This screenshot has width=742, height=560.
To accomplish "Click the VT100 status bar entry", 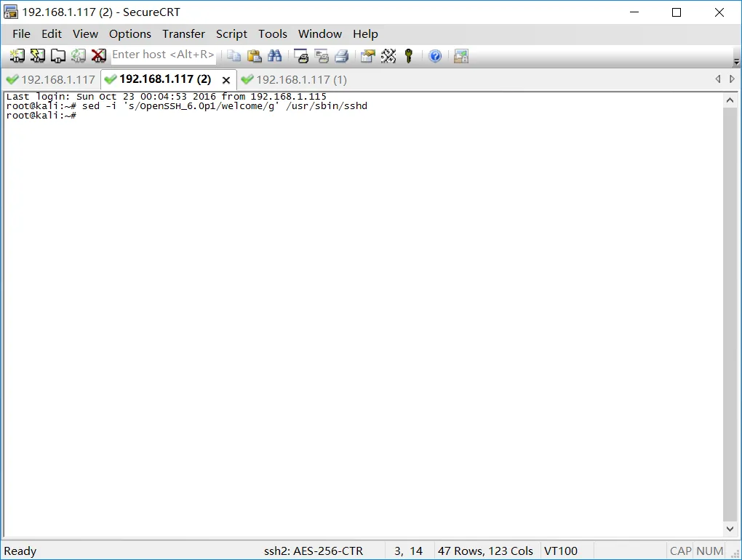I will (x=561, y=551).
